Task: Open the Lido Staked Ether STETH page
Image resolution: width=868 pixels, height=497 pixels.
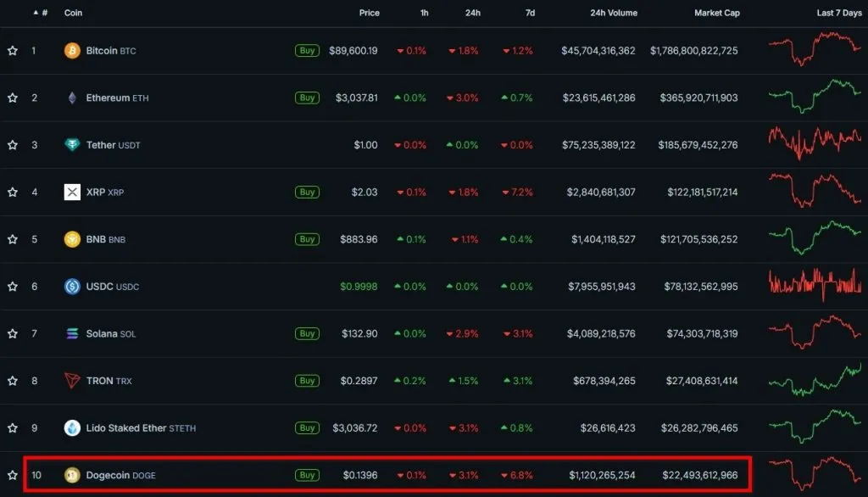Action: (141, 427)
